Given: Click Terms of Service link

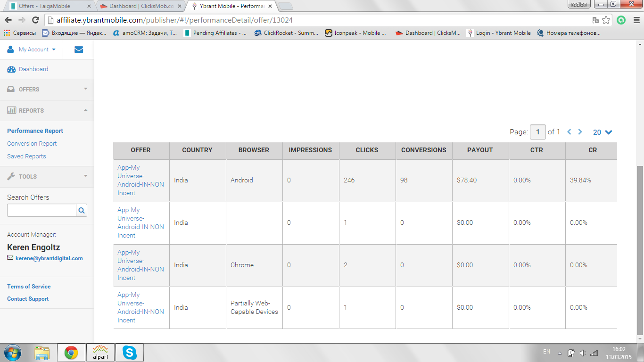Looking at the screenshot, I should coord(29,287).
